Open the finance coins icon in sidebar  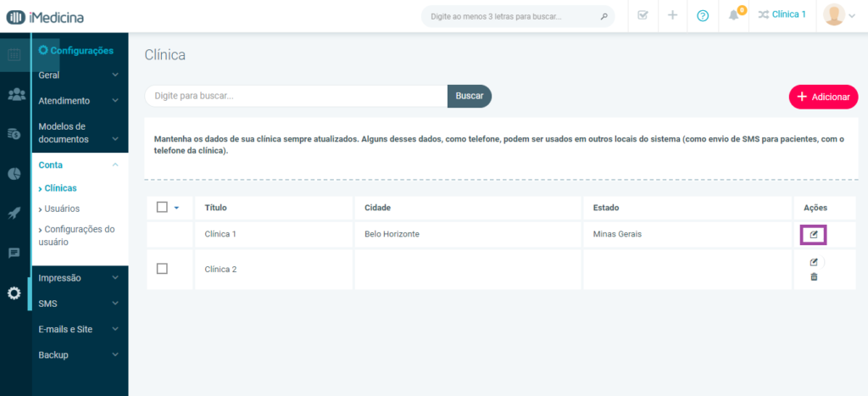pos(14,133)
